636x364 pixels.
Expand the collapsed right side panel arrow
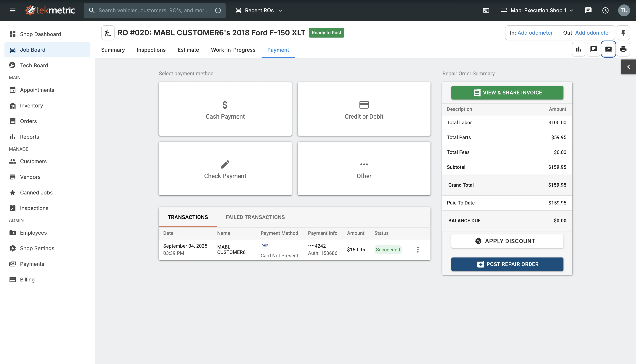tap(628, 67)
